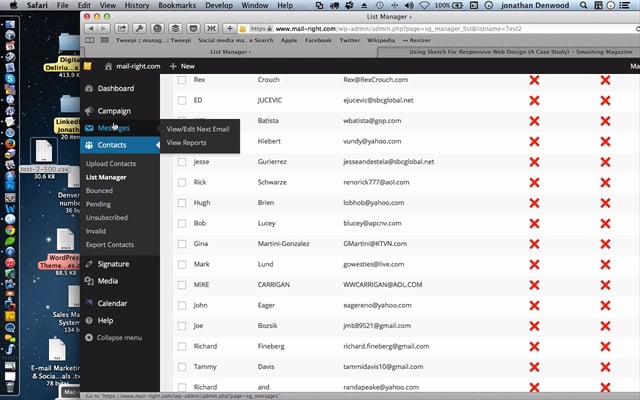This screenshot has width=640, height=400.
Task: Click the Media icon in sidebar
Action: coord(89,281)
